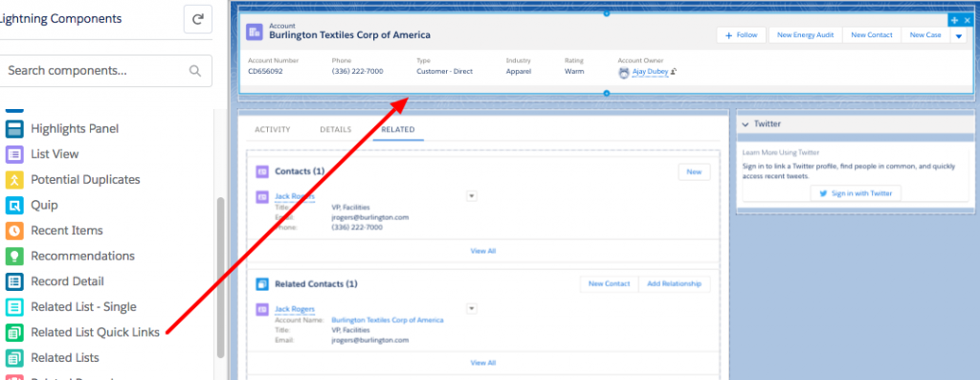Open Jack Rogers link in Related Contacts

295,309
